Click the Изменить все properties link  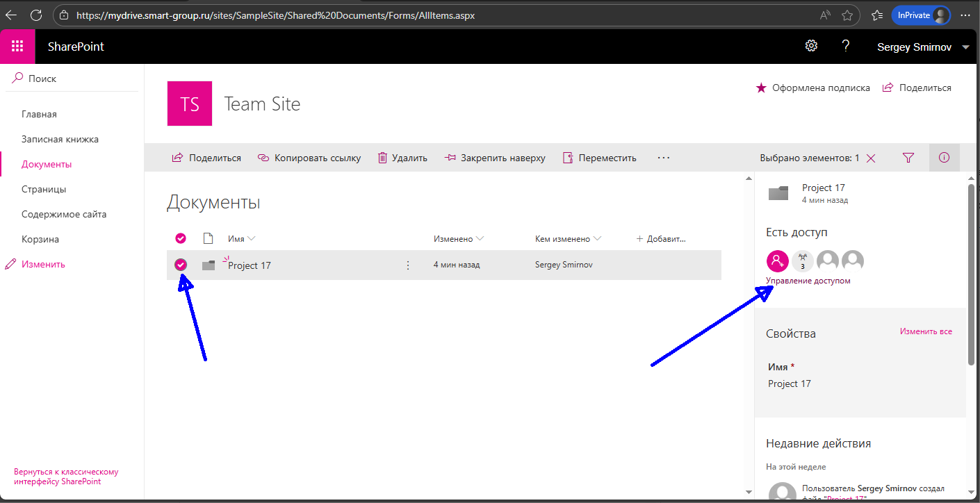click(926, 331)
